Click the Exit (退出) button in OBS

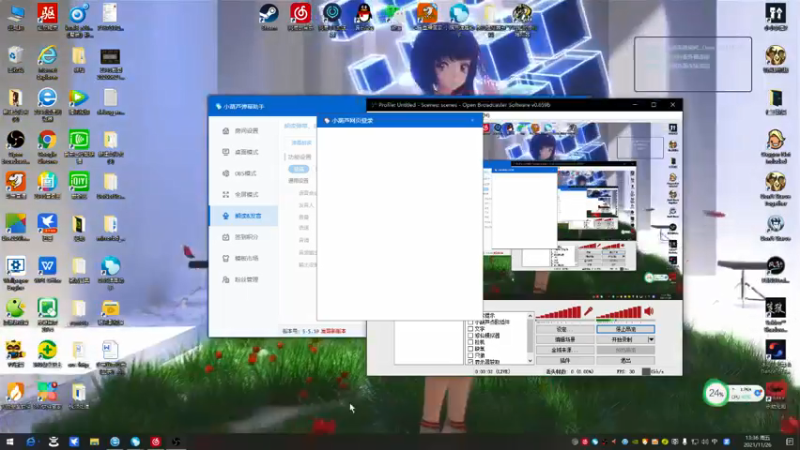[x=626, y=360]
